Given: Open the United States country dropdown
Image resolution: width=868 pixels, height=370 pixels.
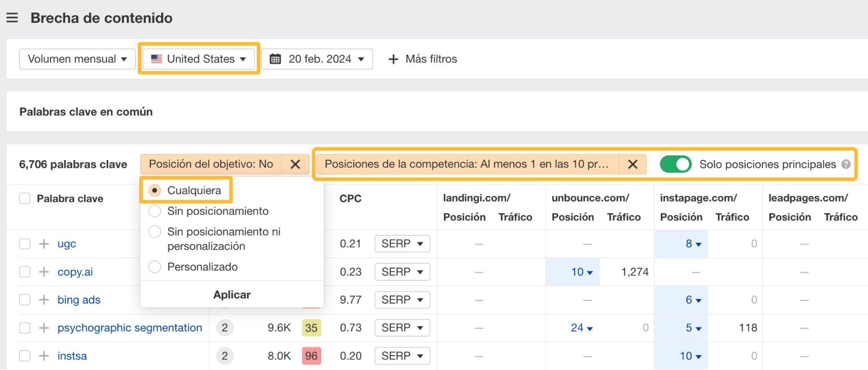Looking at the screenshot, I should [199, 59].
